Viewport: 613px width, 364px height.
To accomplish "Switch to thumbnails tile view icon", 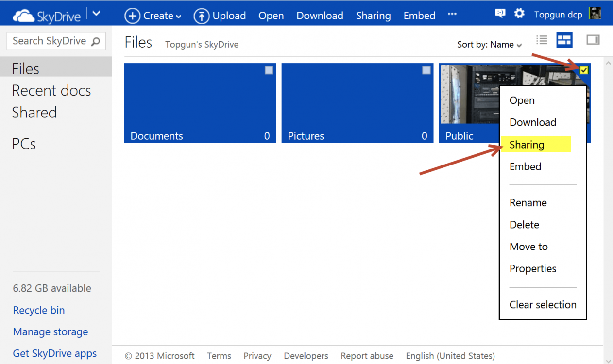I will tap(564, 40).
